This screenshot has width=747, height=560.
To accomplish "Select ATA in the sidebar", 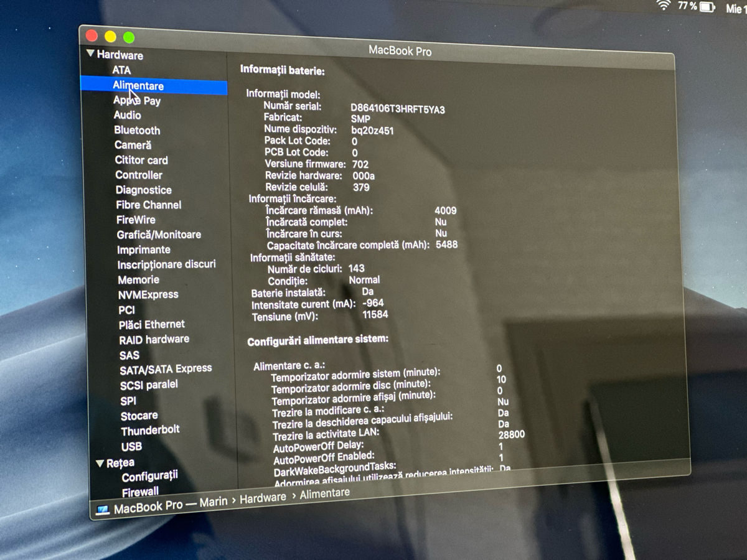I will click(121, 70).
